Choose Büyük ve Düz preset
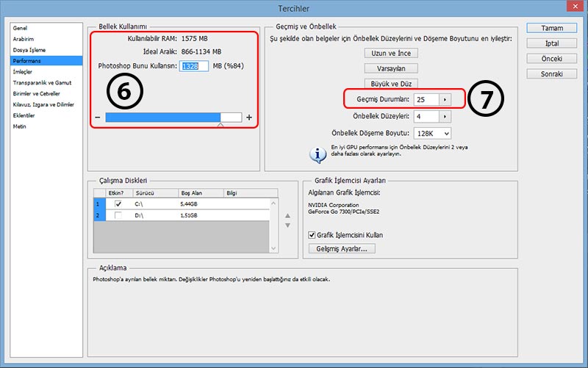588x368 pixels. (x=391, y=84)
